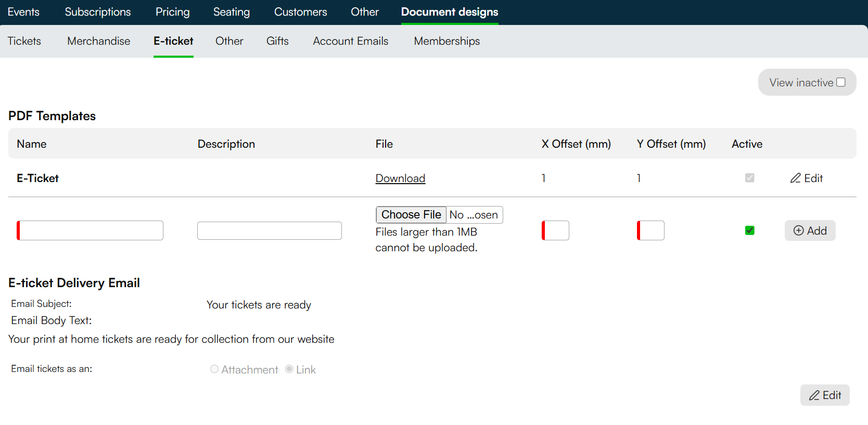This screenshot has width=868, height=425.
Task: Open the Other item in the top navigation bar
Action: [365, 12]
